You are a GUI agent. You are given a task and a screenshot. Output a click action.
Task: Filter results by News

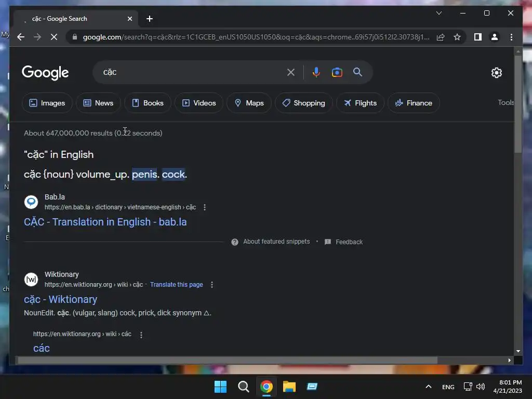(x=98, y=103)
